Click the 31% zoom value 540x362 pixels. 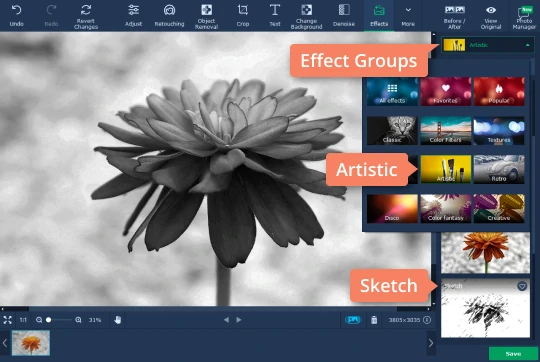pyautogui.click(x=95, y=320)
